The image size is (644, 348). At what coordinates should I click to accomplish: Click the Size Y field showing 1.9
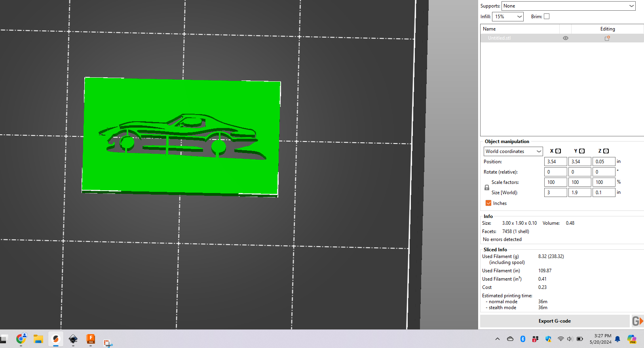[580, 193]
